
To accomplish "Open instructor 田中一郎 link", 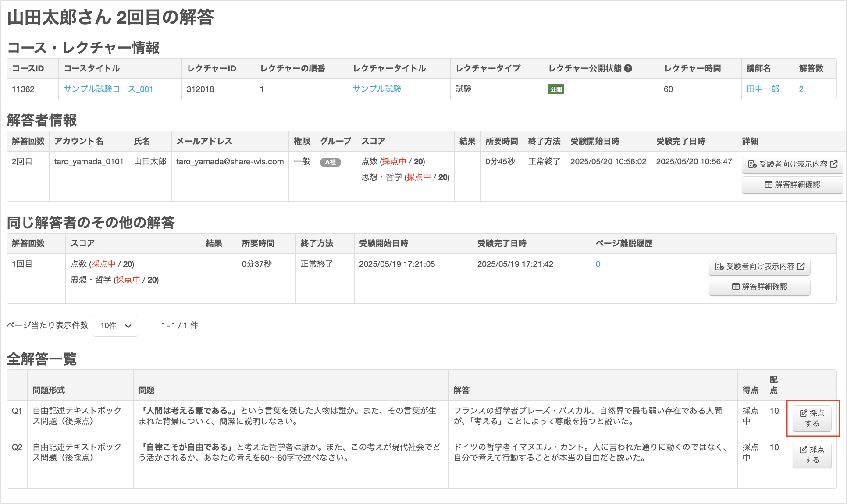I will click(763, 89).
